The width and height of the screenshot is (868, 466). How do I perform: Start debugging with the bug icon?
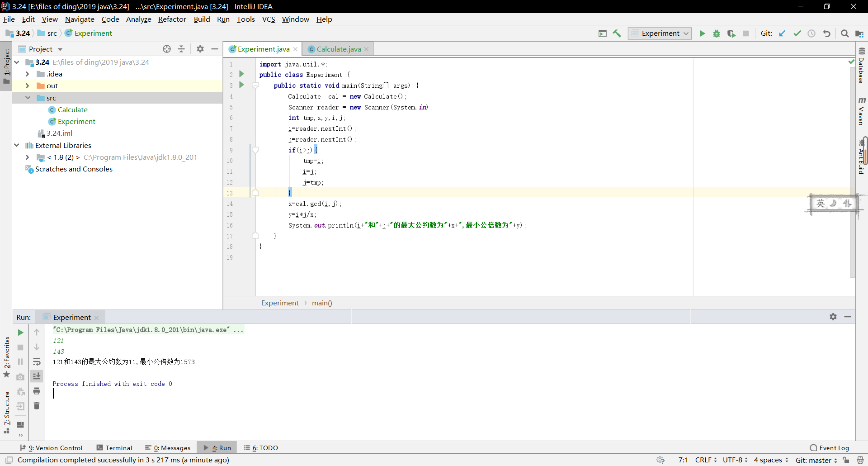[x=717, y=33]
